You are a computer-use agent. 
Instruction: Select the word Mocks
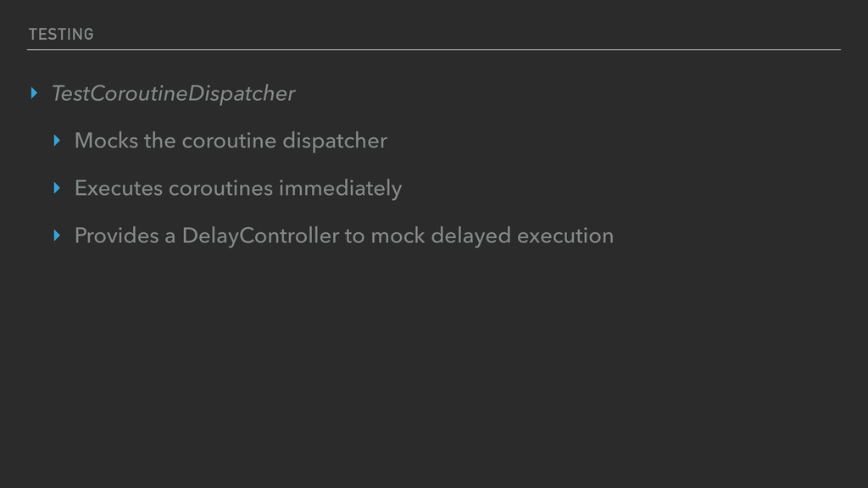coord(106,141)
